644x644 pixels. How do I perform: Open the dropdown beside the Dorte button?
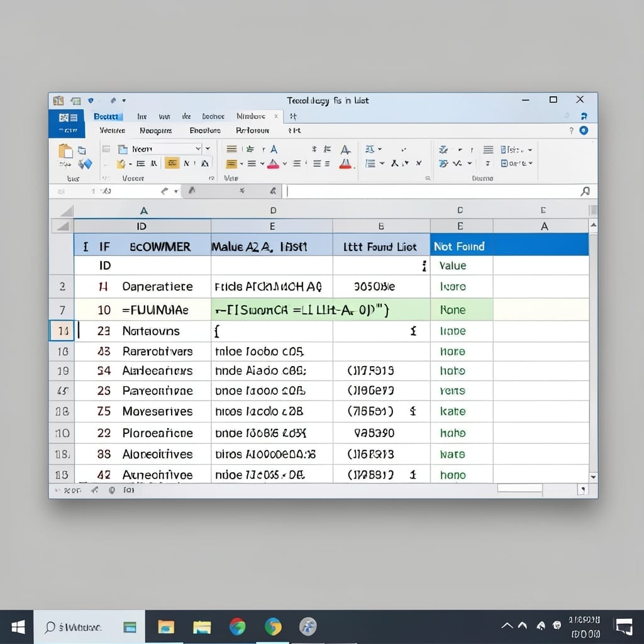[x=531, y=164]
